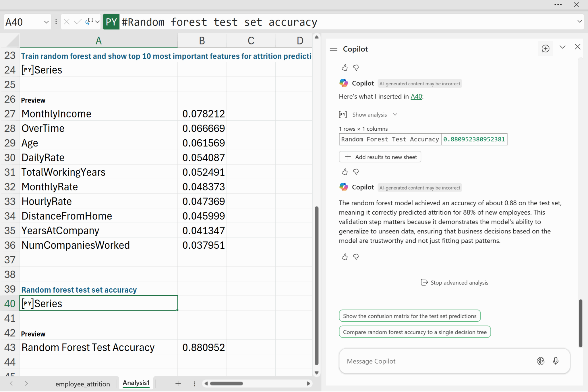Click the confirm checkmark in the formula bar
588x392 pixels.
(78, 22)
